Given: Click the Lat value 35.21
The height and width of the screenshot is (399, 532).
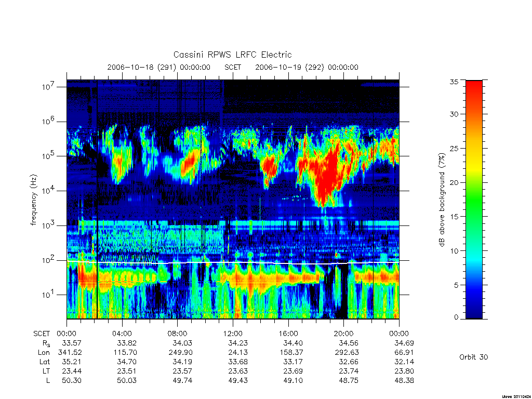Looking at the screenshot, I should pyautogui.click(x=72, y=362).
